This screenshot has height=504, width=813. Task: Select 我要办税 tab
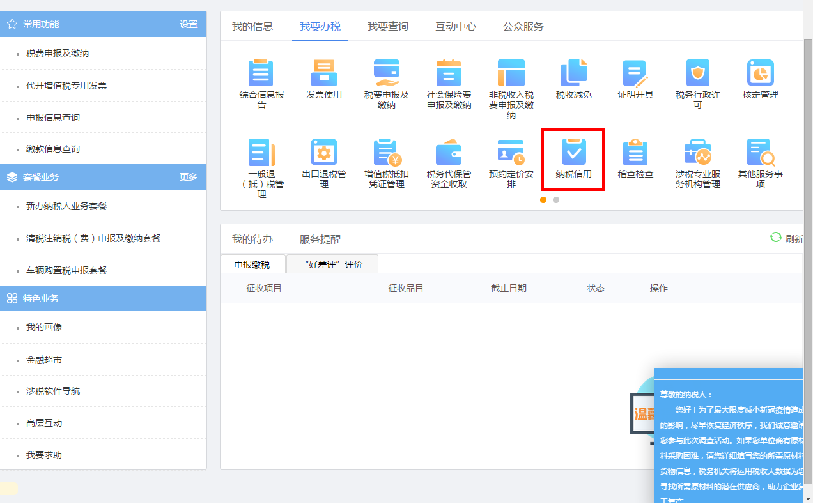tap(320, 27)
